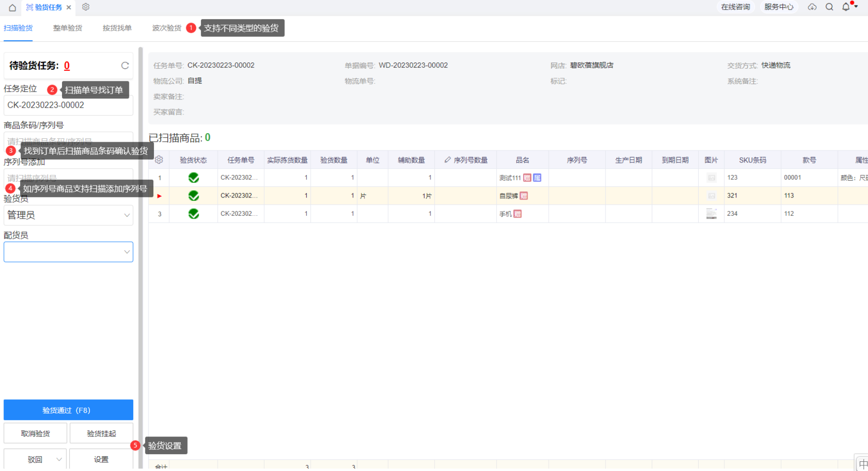This screenshot has height=471, width=868.
Task: Switch to the 扫描验货 tab
Action: tap(18, 28)
